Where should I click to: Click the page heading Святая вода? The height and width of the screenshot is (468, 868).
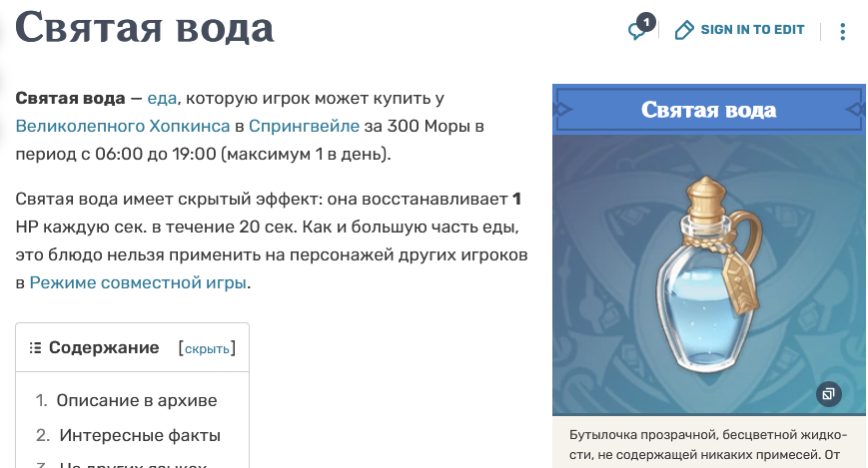point(145,27)
